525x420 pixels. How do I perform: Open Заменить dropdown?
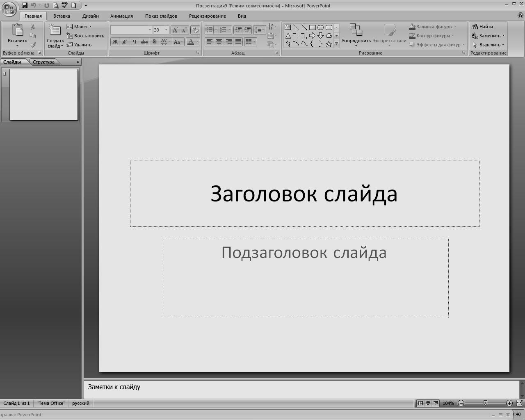coord(488,36)
